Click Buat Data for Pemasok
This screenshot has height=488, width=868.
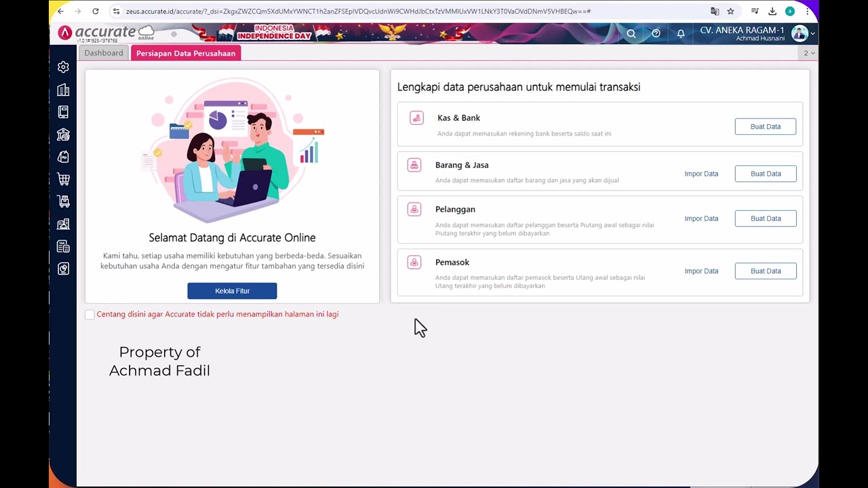(x=766, y=271)
